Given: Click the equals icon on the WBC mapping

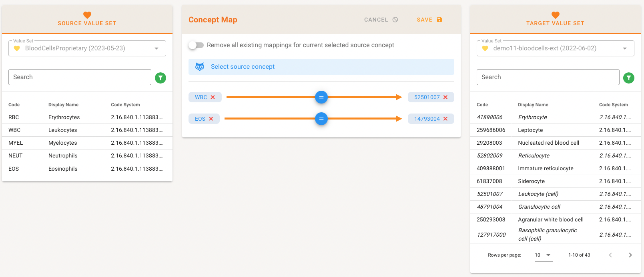Looking at the screenshot, I should 321,97.
